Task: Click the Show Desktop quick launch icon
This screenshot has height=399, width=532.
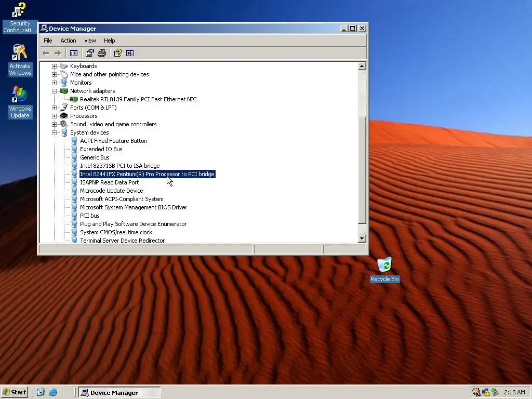Action: 41,392
